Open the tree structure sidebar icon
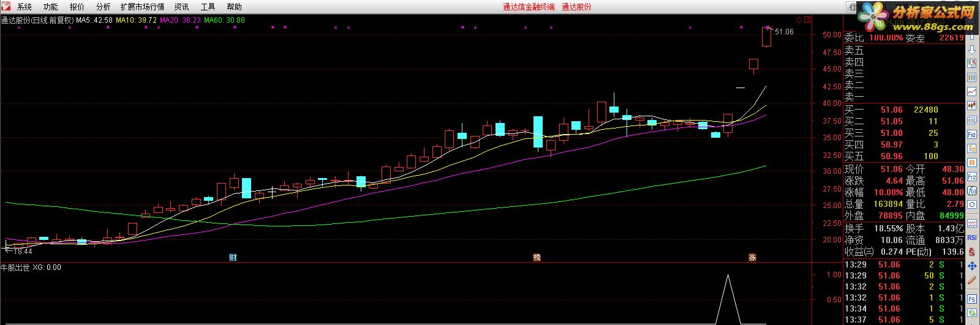The height and width of the screenshot is (325, 980). click(972, 149)
